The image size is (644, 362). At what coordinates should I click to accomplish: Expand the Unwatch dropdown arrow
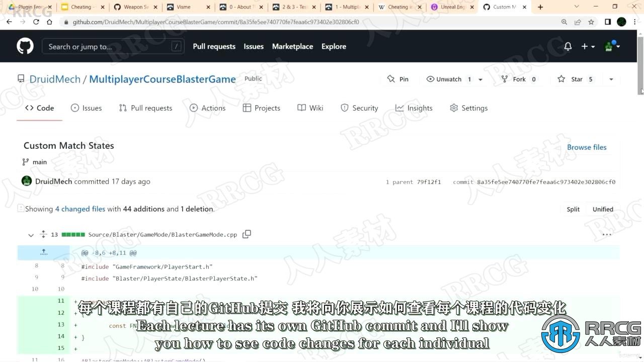point(480,79)
